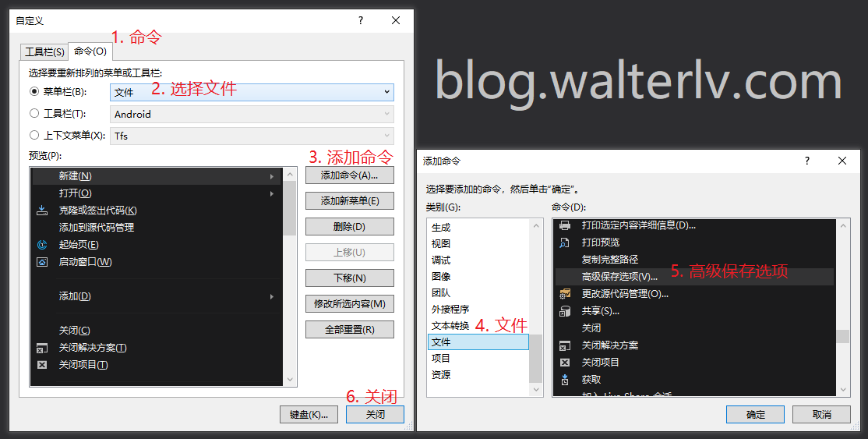The height and width of the screenshot is (439, 868).
Task: Click the 修改所选内容 button
Action: point(350,304)
